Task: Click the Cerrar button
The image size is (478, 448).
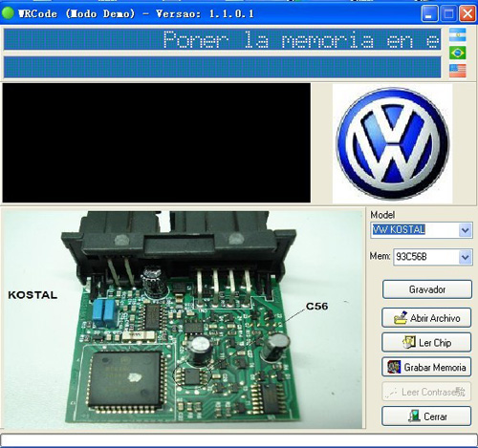Action: click(x=426, y=416)
